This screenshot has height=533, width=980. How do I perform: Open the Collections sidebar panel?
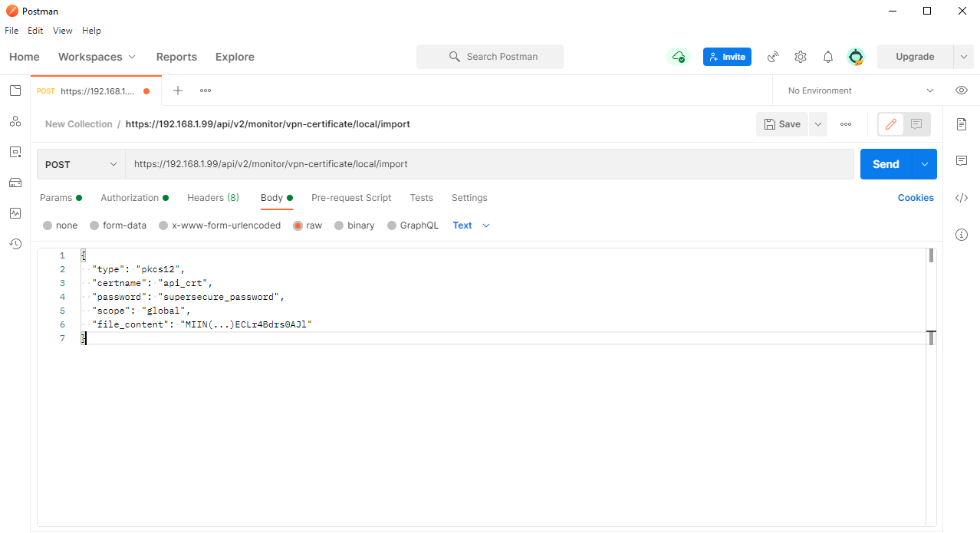[15, 90]
